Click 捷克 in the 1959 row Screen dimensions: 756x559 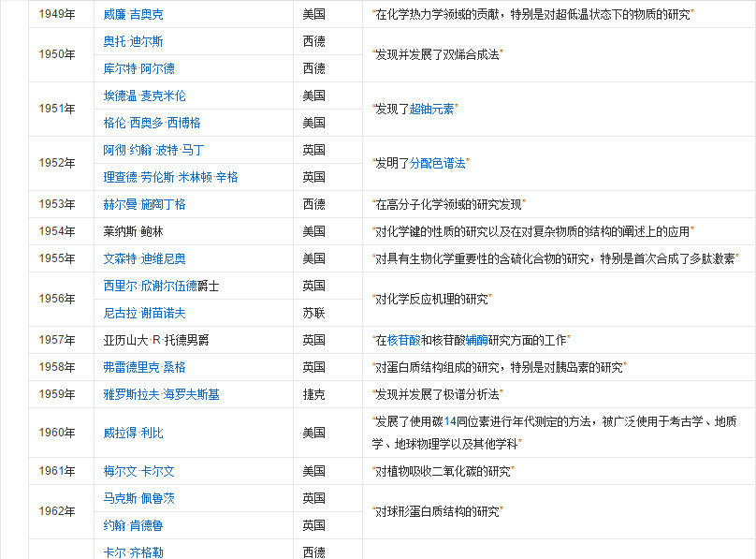313,394
